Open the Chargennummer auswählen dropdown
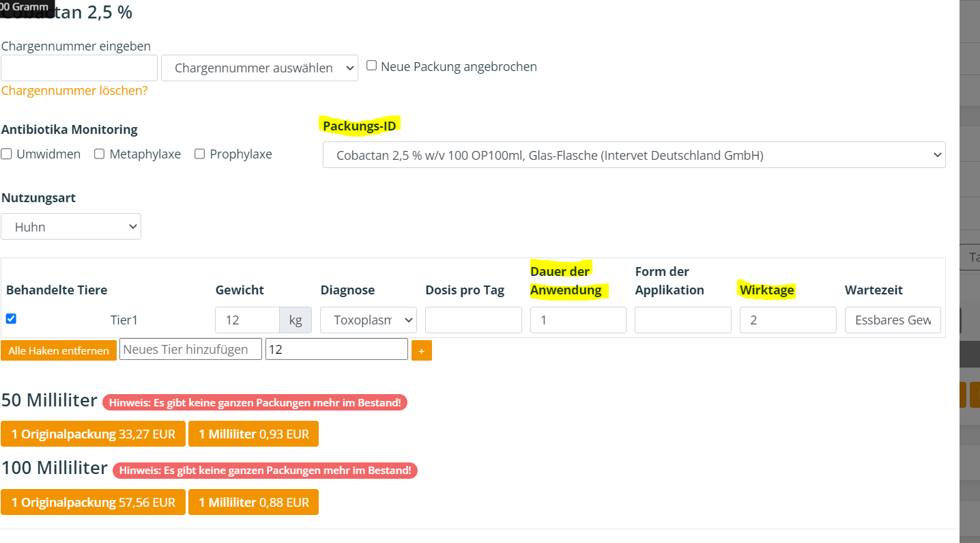 pos(259,68)
